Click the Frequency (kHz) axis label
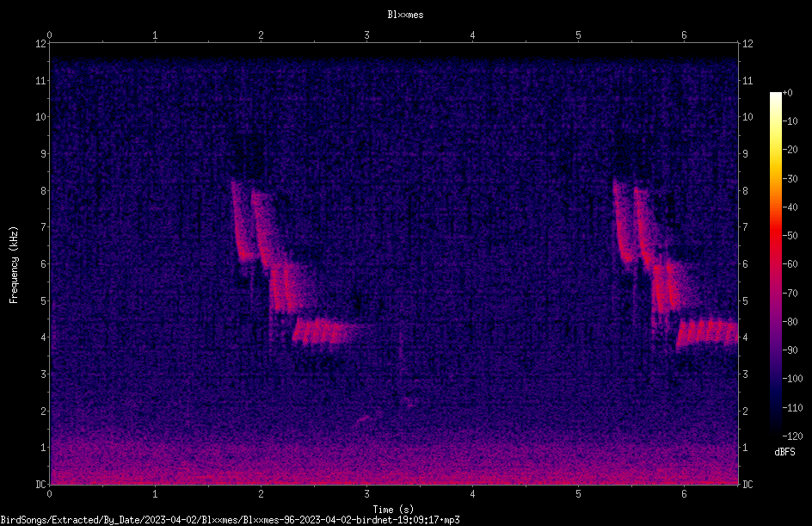The image size is (812, 526). pyautogui.click(x=14, y=265)
